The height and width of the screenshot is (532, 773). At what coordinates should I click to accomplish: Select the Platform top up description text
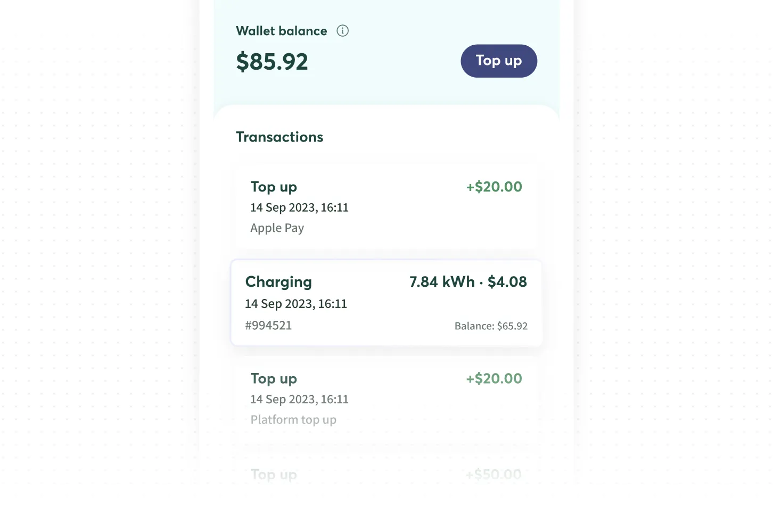(x=293, y=420)
